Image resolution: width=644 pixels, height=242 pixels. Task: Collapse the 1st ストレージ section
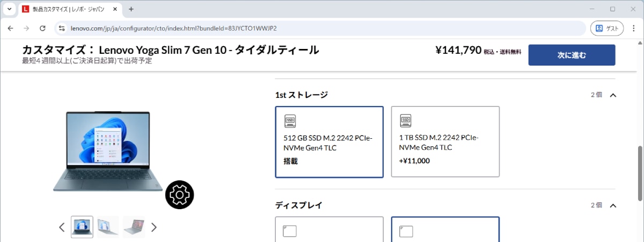tap(613, 95)
